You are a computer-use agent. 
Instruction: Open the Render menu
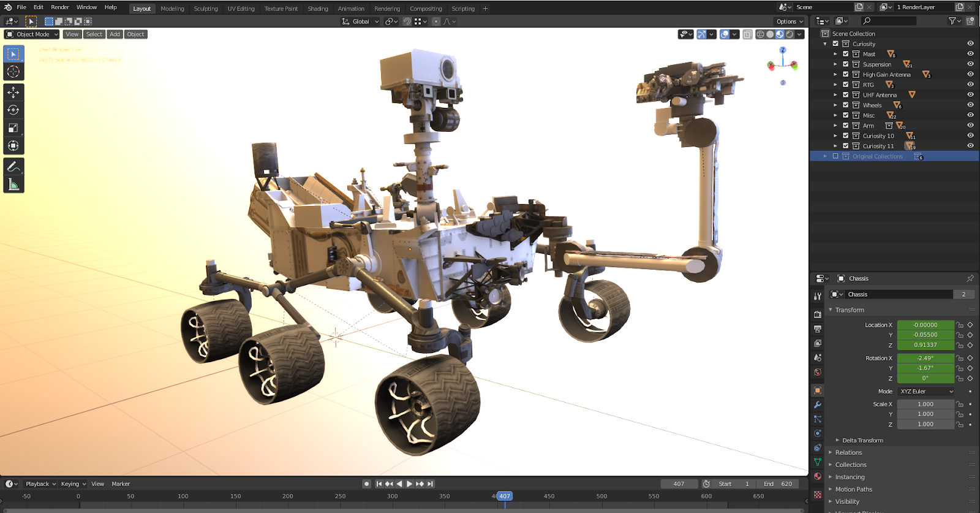[x=60, y=7]
